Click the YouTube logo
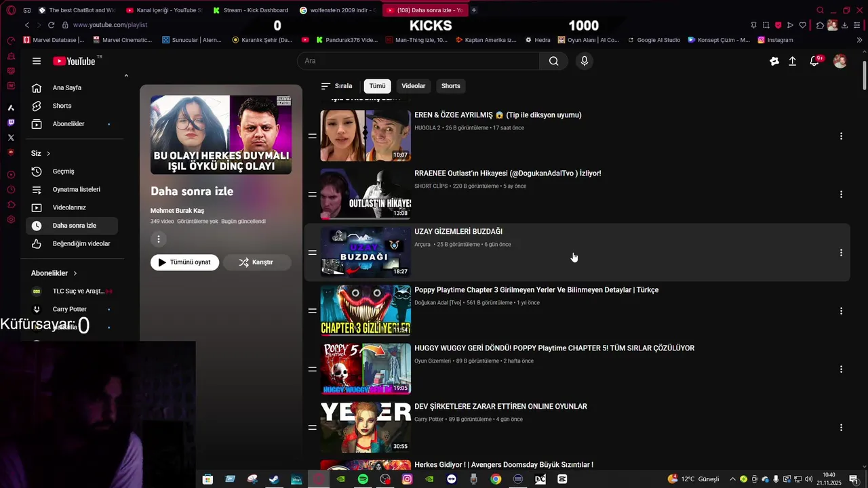This screenshot has width=868, height=488. pos(74,61)
